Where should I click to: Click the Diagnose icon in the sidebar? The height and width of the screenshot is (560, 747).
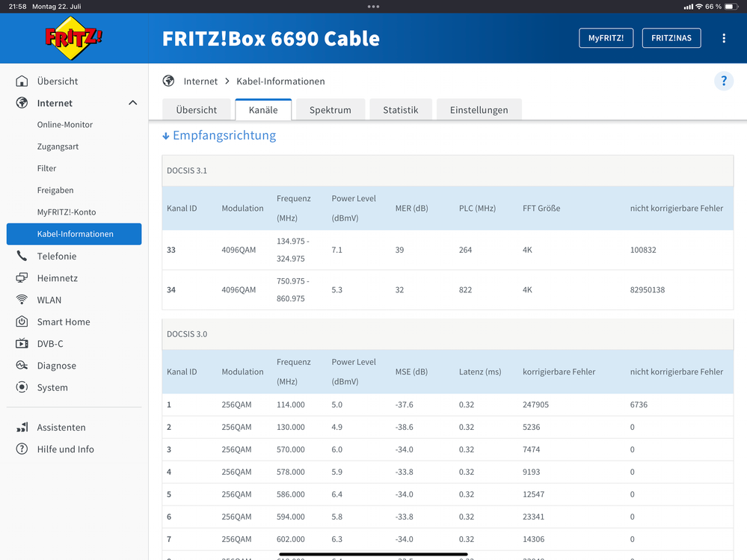tap(22, 366)
